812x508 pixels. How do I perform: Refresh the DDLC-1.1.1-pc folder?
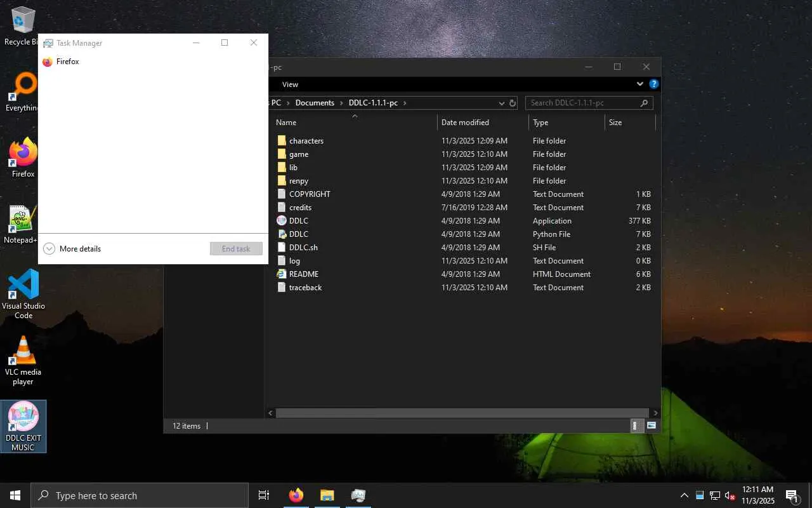513,103
